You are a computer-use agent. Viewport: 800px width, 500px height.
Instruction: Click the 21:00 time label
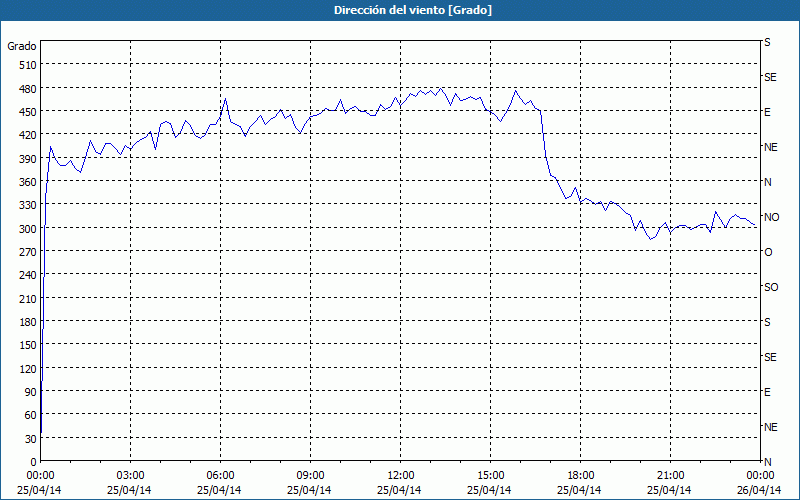(670, 476)
